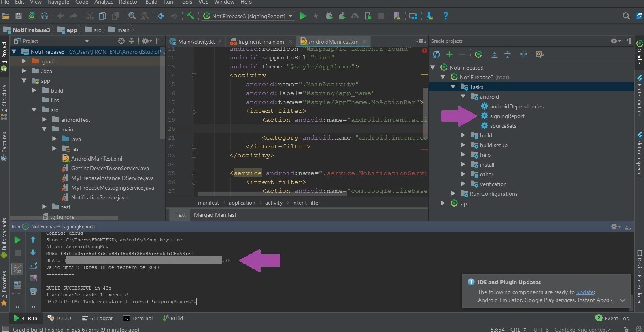Expand the Run Configurations node
Image resolution: width=644 pixels, height=332 pixels.
click(453, 193)
